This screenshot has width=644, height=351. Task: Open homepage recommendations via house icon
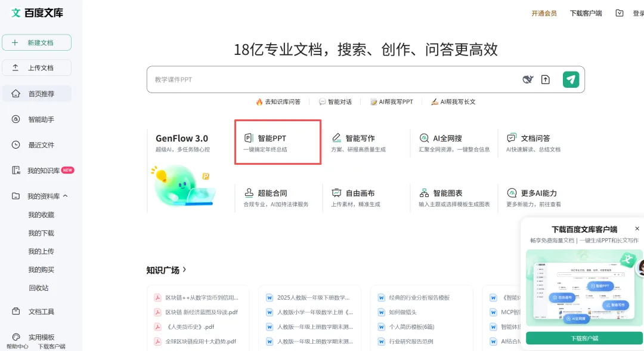point(16,93)
